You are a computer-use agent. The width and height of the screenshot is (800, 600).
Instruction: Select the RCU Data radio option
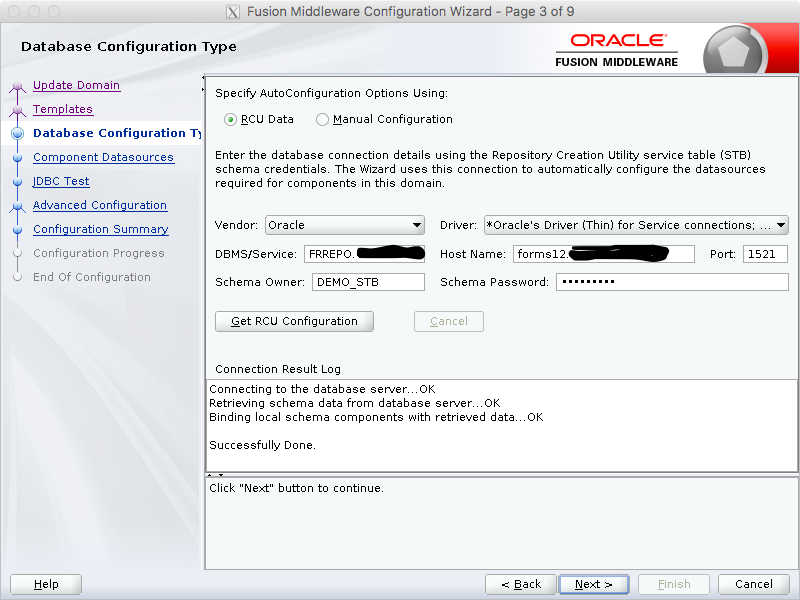(230, 119)
